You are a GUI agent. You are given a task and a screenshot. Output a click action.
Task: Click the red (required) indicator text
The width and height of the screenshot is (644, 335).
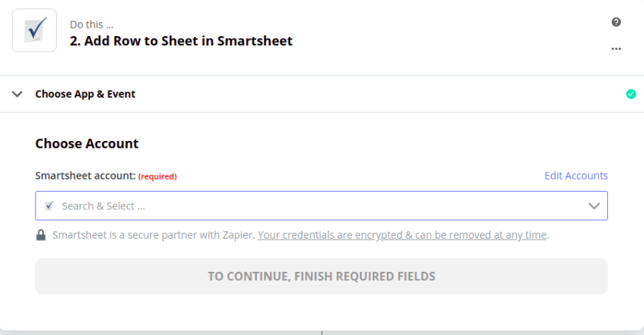point(158,176)
